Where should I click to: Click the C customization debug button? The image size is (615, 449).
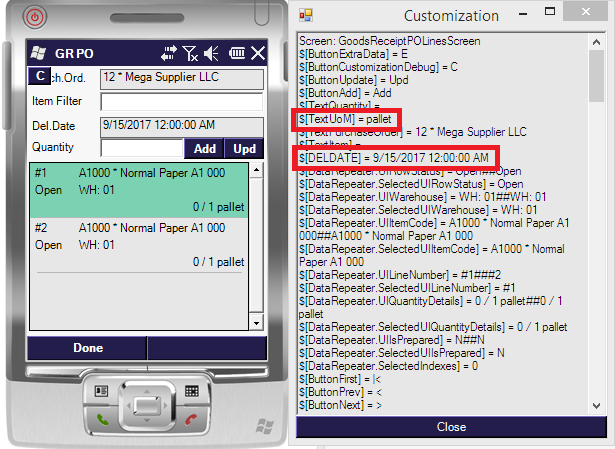[38, 76]
